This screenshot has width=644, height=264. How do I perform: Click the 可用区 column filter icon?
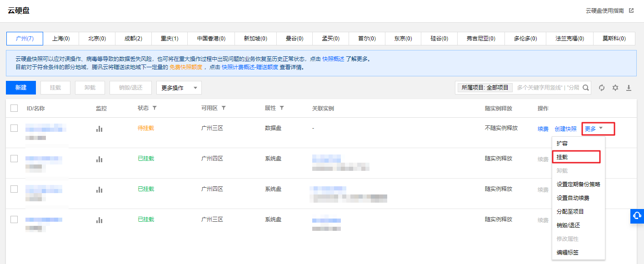point(224,108)
